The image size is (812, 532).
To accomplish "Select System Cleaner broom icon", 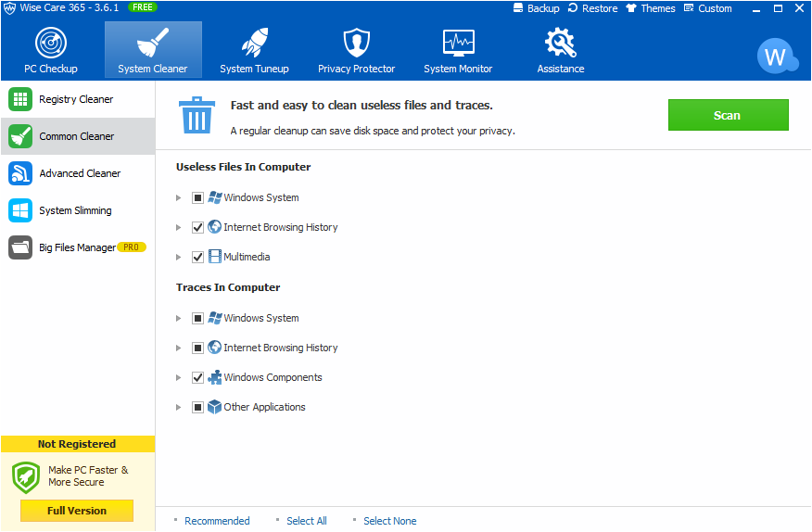I will tap(153, 43).
